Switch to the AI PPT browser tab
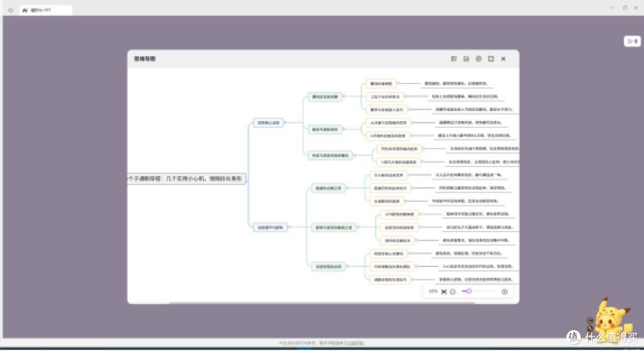 (45, 10)
